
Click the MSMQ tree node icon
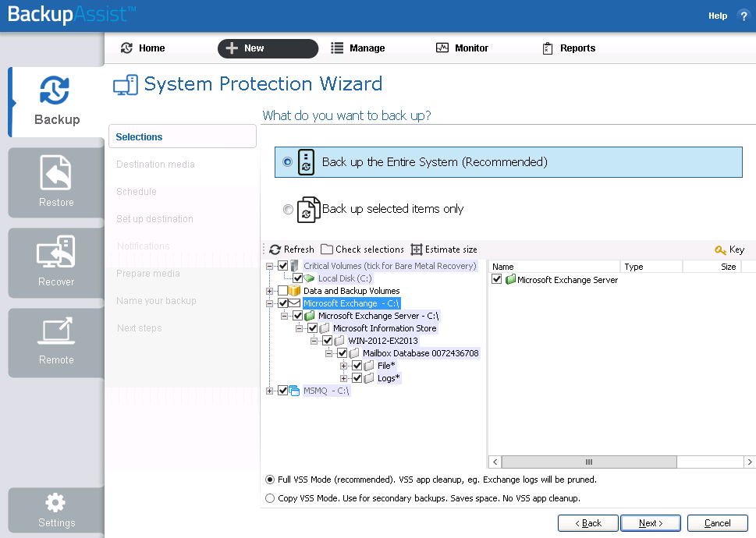[x=294, y=391]
